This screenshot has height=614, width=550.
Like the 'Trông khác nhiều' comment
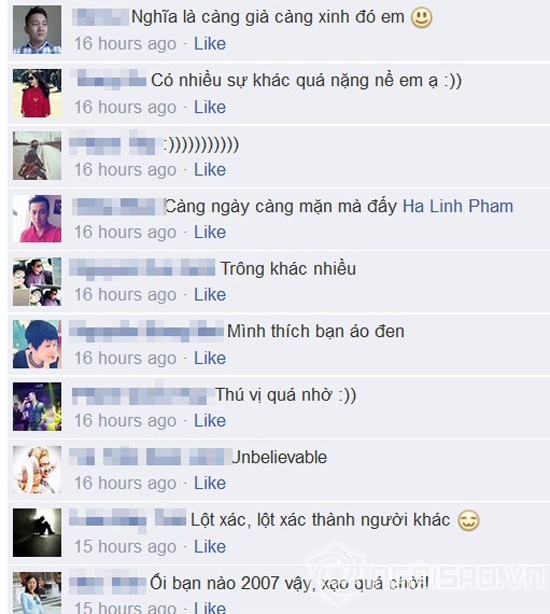(x=210, y=294)
